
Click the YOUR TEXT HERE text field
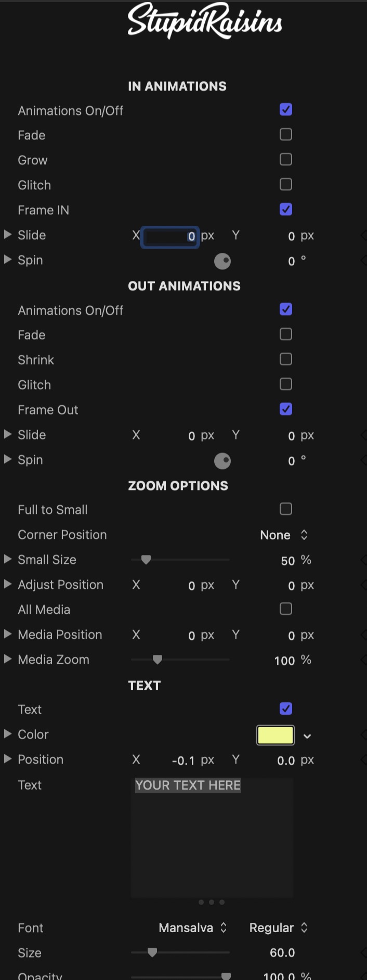click(212, 837)
